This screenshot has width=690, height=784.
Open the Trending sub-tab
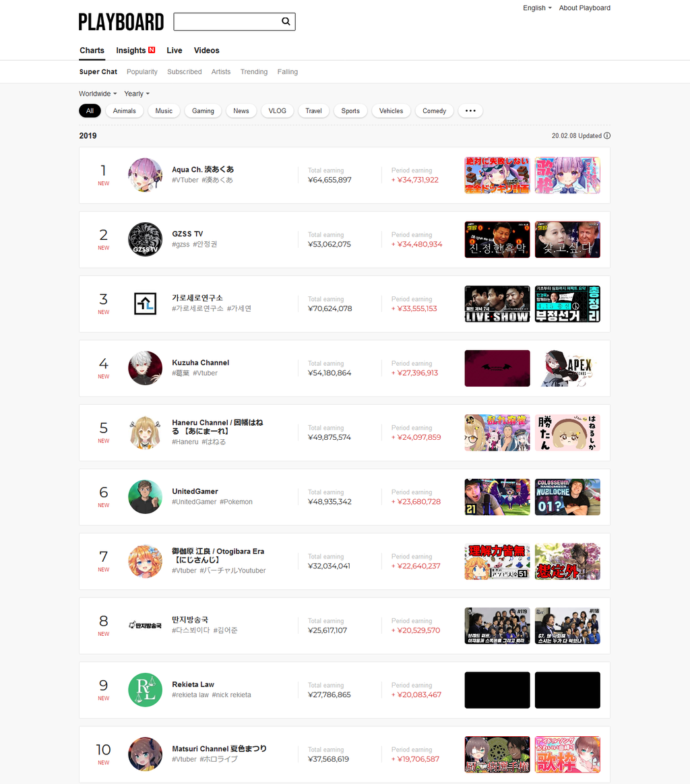(254, 72)
